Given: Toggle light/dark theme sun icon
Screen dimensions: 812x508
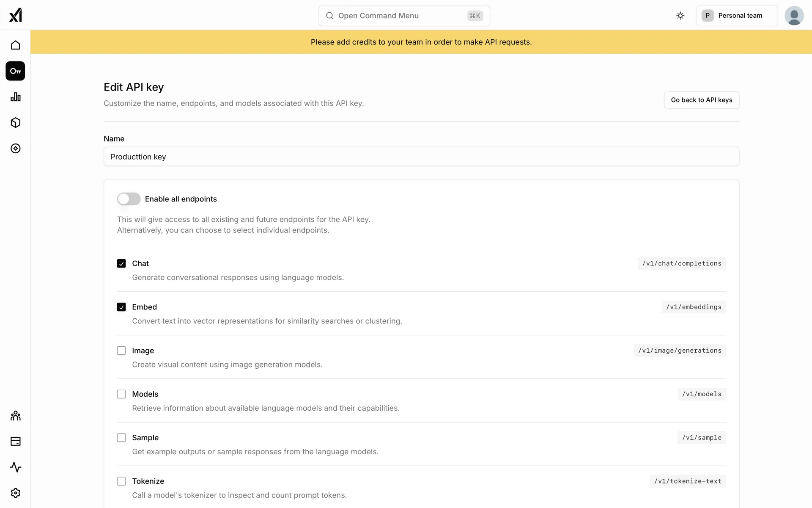Looking at the screenshot, I should 680,16.
